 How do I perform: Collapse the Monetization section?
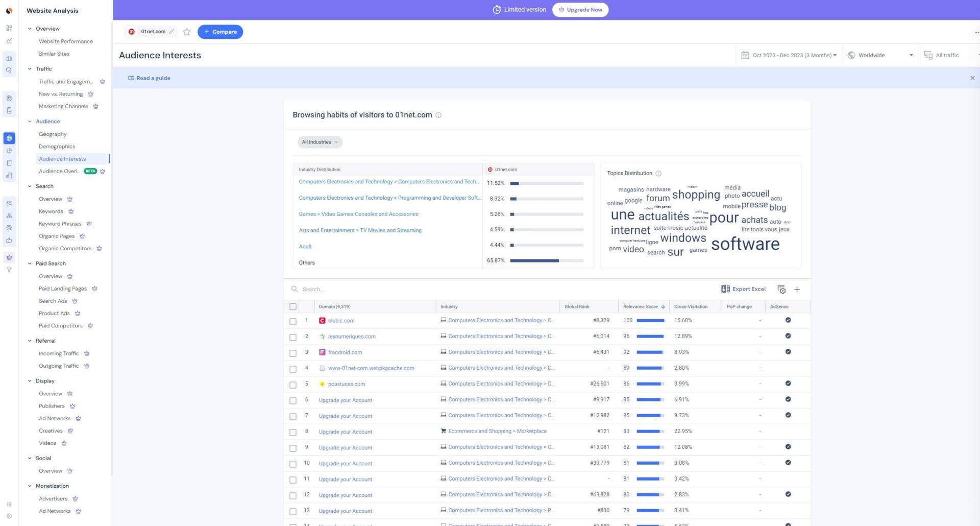click(30, 486)
